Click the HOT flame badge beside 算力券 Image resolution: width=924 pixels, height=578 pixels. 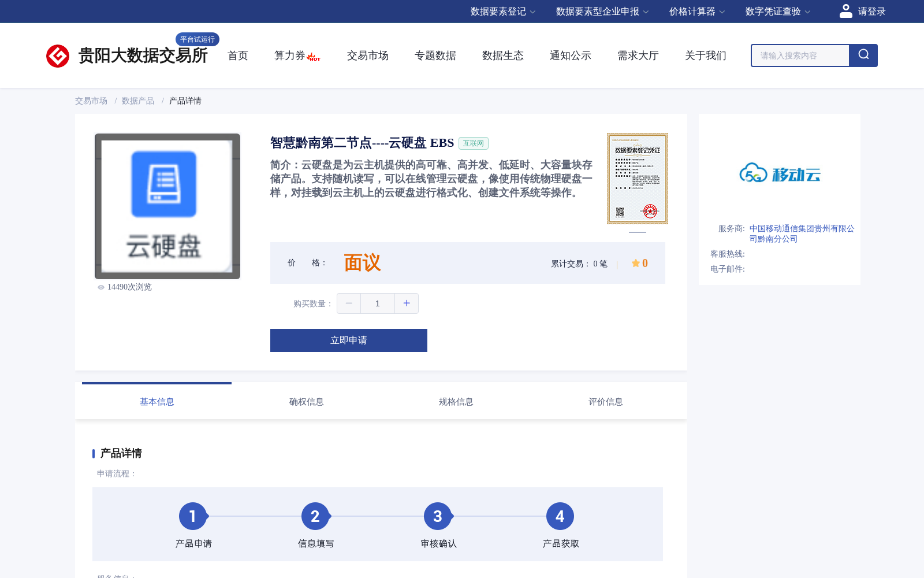coord(314,57)
